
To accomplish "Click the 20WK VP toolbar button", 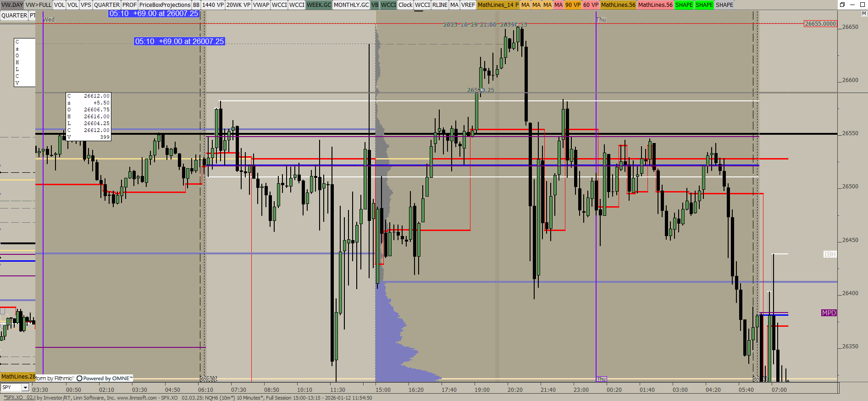I will [238, 5].
